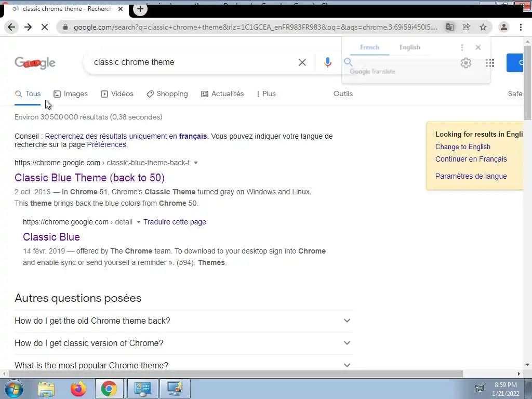Click the SafeSearch label at right
Viewport: 532px width, 399px height.
[515, 94]
